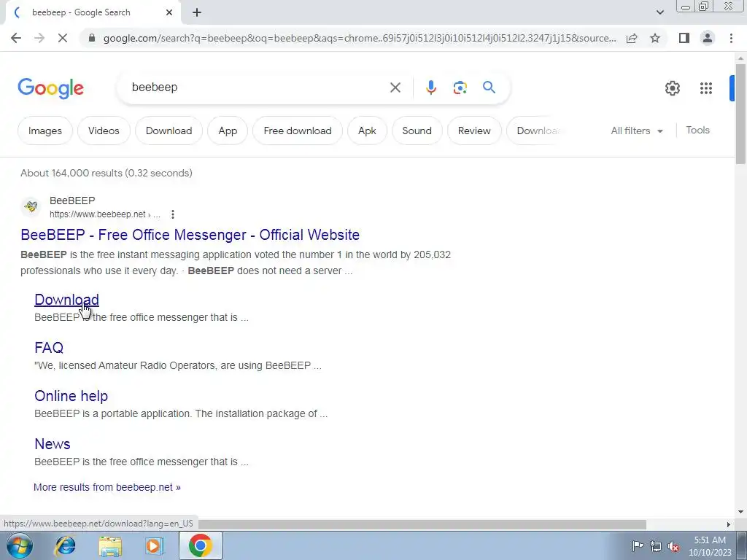Open Google quick settings gear
Viewport: 747px width, 560px height.
click(672, 88)
